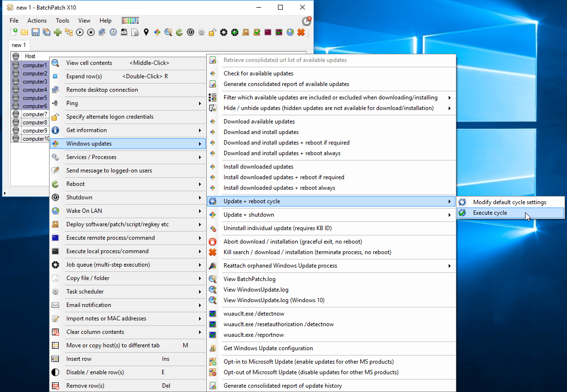Screen dimensions: 567x392
Task: Click the black power button toolbar icon
Action: click(x=190, y=32)
